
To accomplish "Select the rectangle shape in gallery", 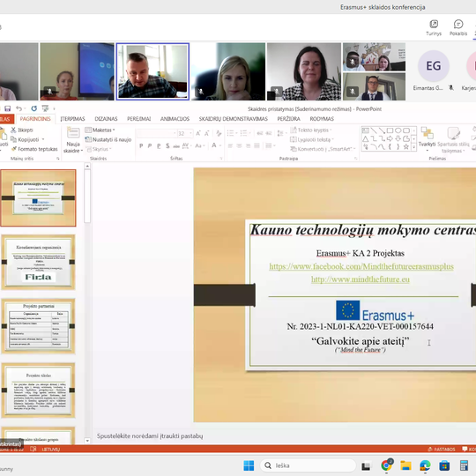I will (x=390, y=130).
